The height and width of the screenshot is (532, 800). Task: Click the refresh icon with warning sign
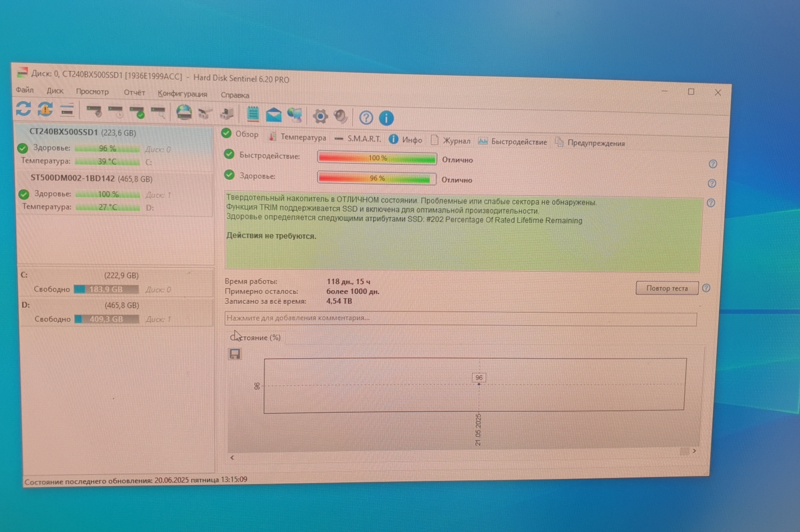tap(45, 109)
